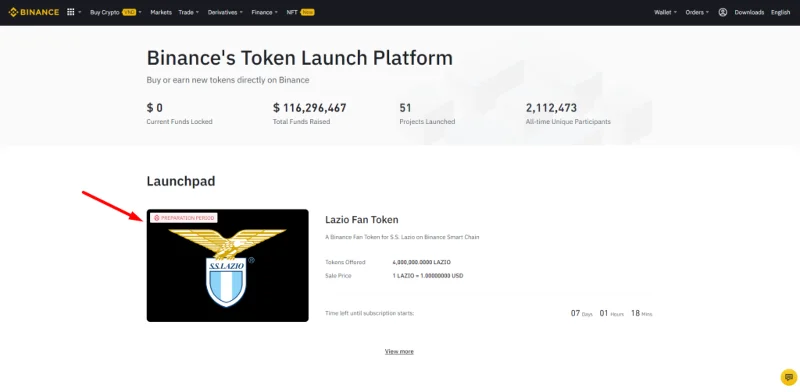This screenshot has height=392, width=800.
Task: Select the Launchpad section heading
Action: [x=181, y=181]
